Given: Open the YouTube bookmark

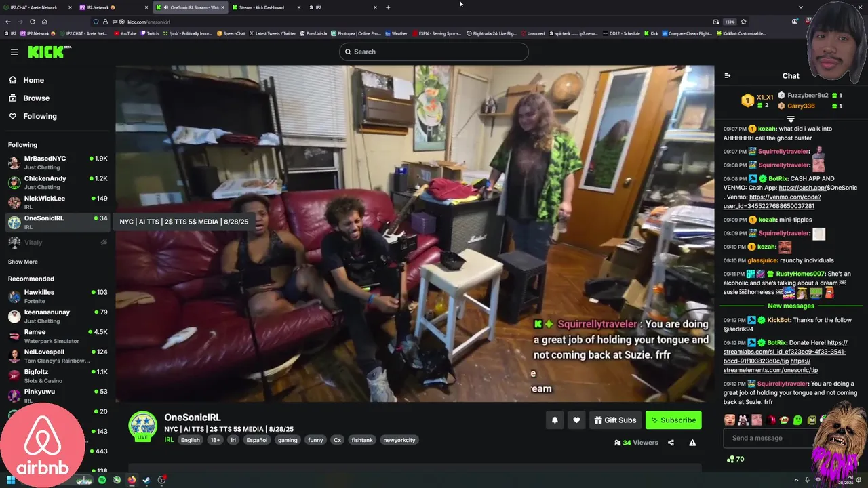Looking at the screenshot, I should [x=125, y=33].
